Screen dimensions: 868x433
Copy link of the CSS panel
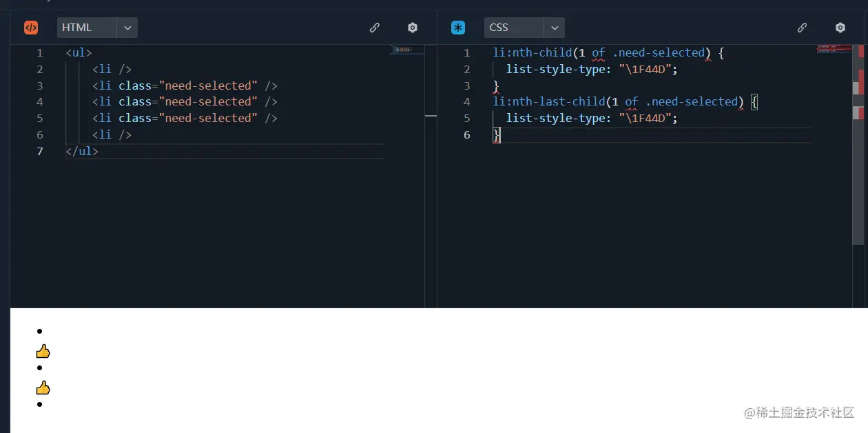802,28
